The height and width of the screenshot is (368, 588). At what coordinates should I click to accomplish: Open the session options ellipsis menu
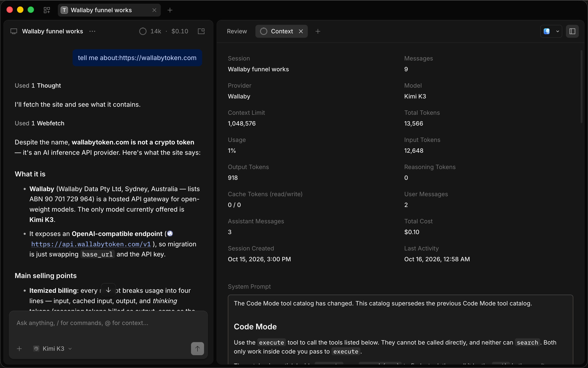(92, 31)
